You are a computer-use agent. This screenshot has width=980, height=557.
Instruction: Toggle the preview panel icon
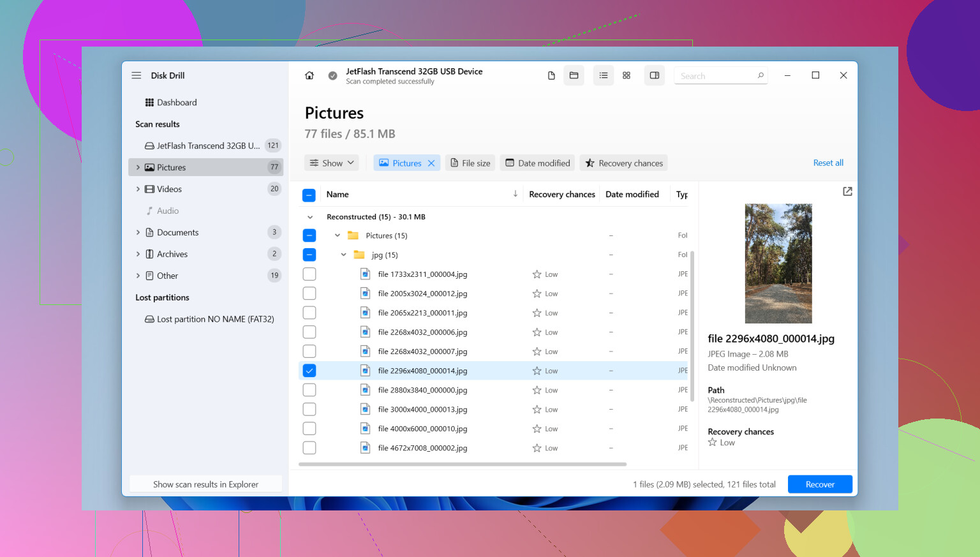(655, 75)
